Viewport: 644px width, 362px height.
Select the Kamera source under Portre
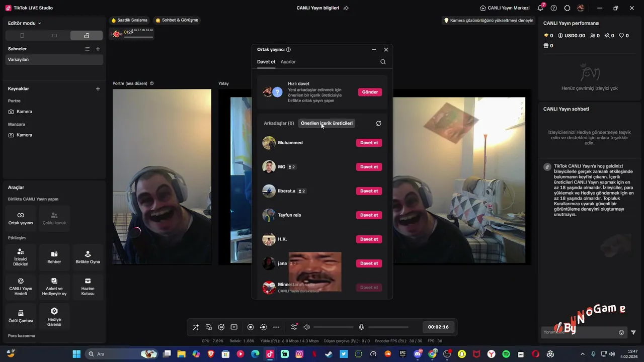(x=53, y=112)
